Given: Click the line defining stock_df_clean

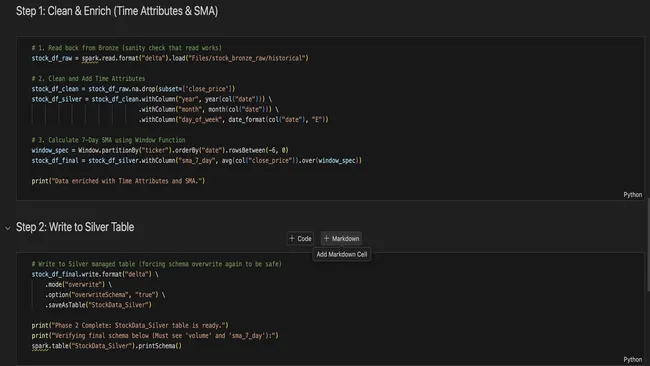Looking at the screenshot, I should point(133,89).
